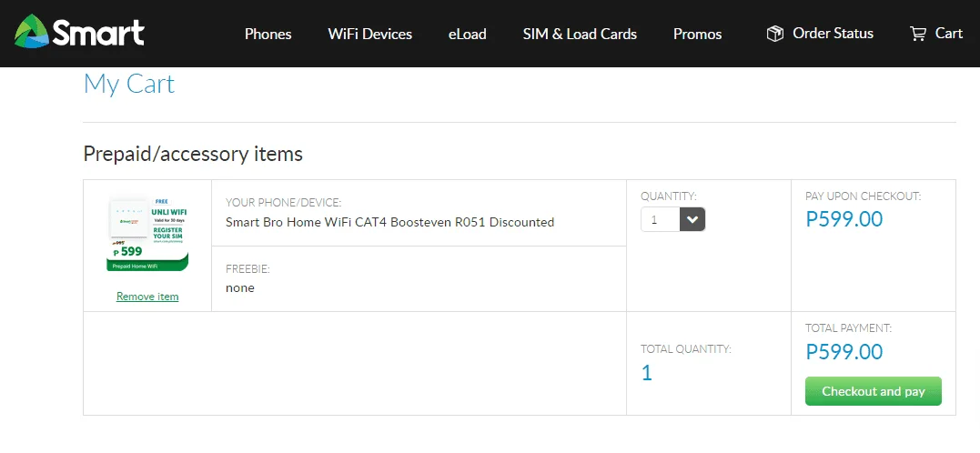Click the Prepaid/accessory items heading
Viewport: 980px width, 453px height.
(193, 154)
